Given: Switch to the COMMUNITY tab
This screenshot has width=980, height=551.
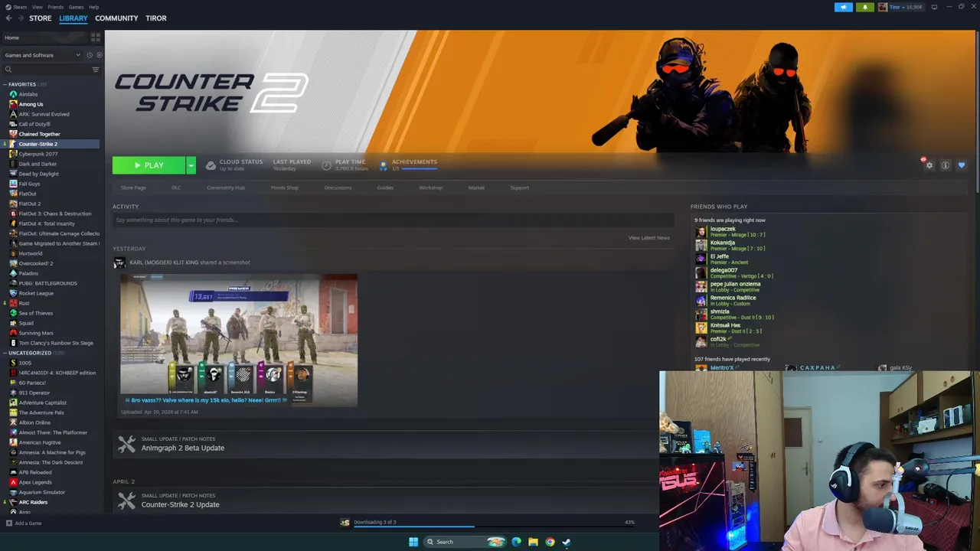Looking at the screenshot, I should pos(116,18).
